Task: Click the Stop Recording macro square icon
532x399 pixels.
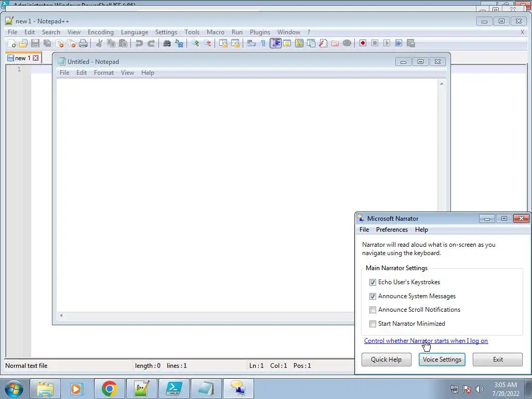Action: [x=375, y=43]
